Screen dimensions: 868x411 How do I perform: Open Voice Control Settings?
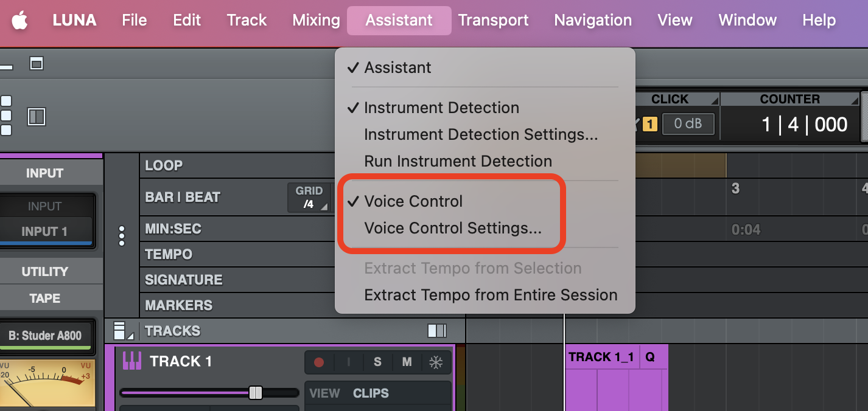(x=452, y=228)
